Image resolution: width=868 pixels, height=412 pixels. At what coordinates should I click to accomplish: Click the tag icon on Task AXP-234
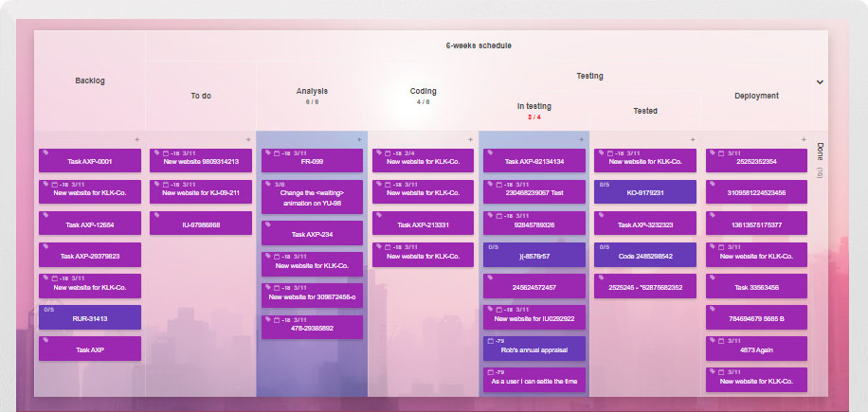[x=268, y=225]
